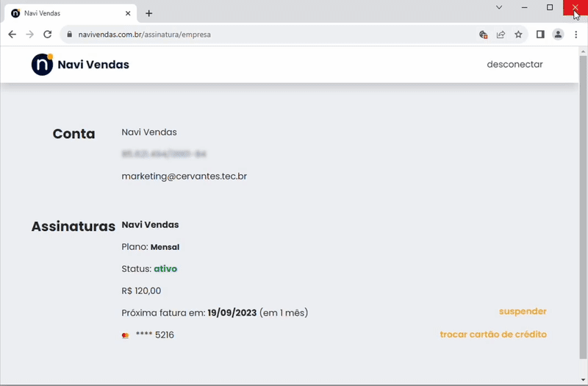
Task: Click the Mastercard card icon
Action: [x=126, y=335]
